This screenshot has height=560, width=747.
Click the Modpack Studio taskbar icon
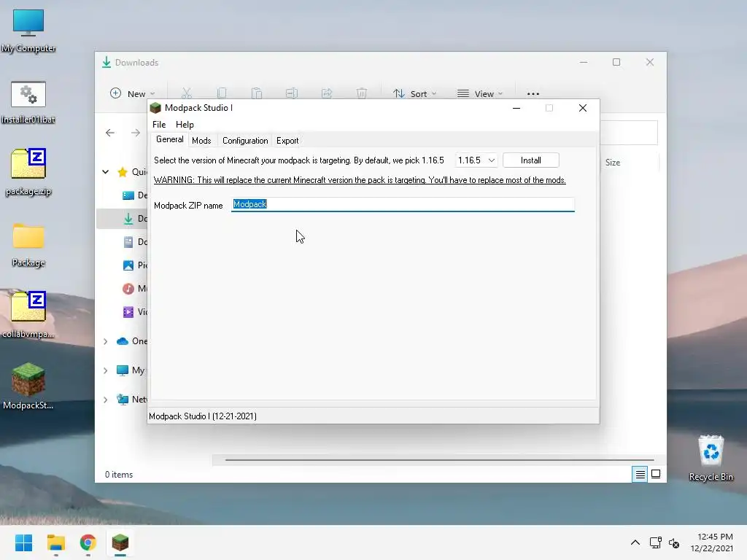click(x=120, y=542)
